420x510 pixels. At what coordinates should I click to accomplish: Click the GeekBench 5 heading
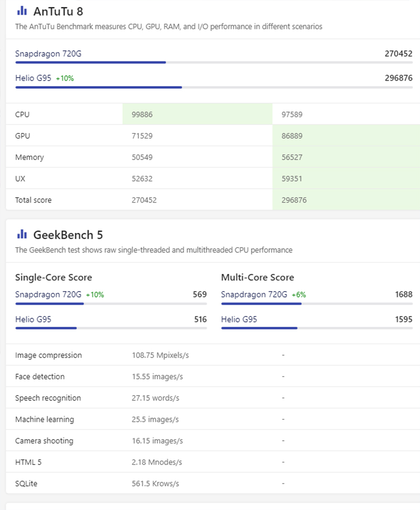[68, 235]
